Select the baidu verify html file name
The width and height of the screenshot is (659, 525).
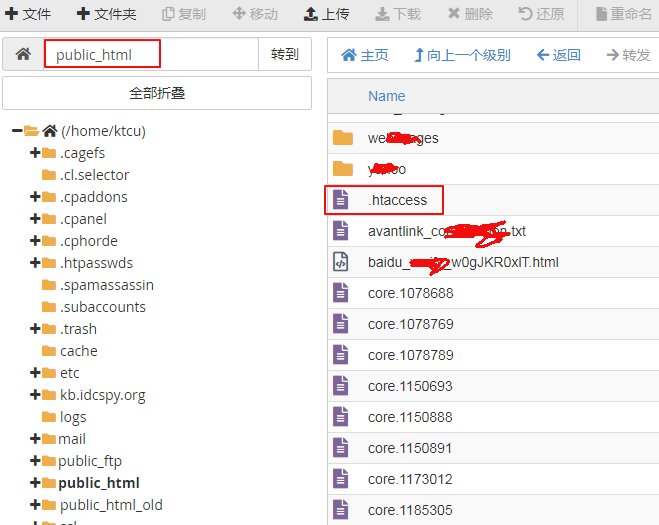pyautogui.click(x=463, y=262)
